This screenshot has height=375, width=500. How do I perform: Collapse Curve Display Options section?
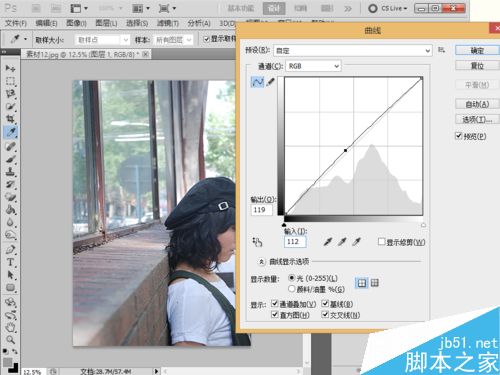coord(261,262)
